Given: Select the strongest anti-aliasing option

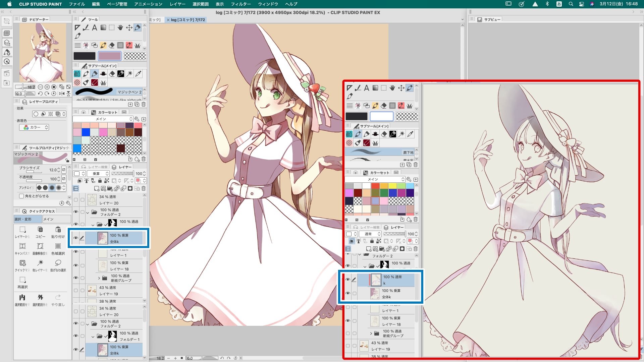Looking at the screenshot, I should [59, 188].
